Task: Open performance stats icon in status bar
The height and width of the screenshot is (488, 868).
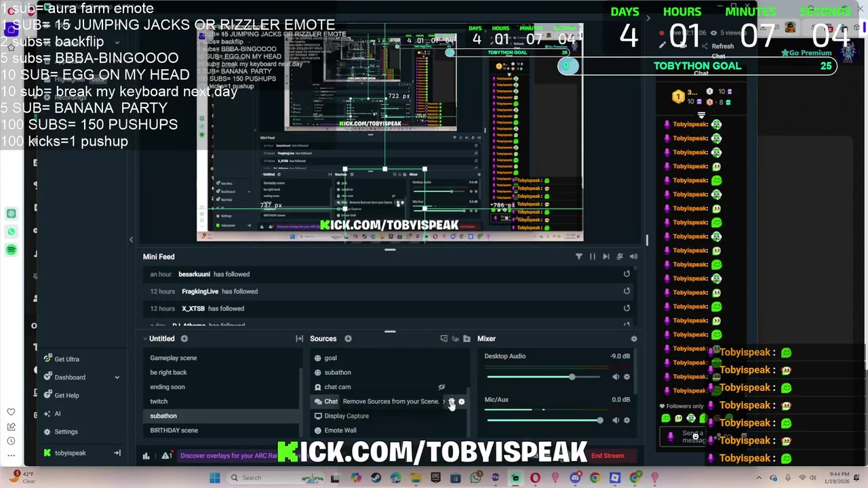Action: click(146, 455)
